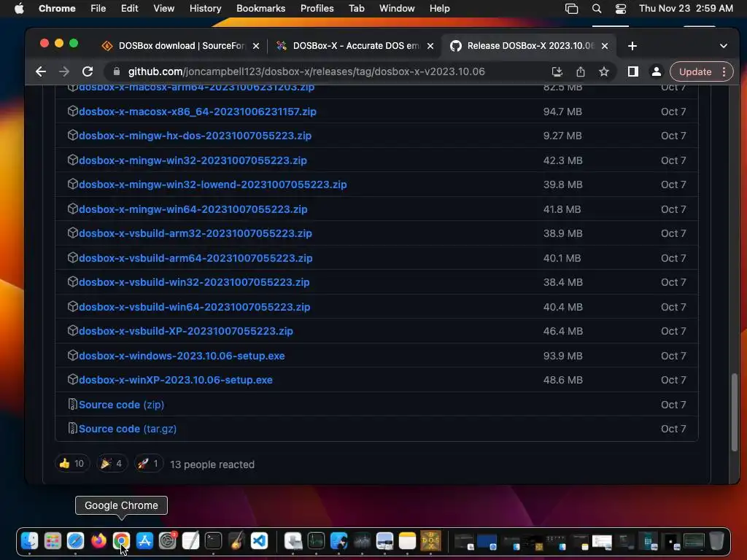This screenshot has height=560, width=747.
Task: Download dosbox-x-mingw-hx-dos zip
Action: (x=195, y=136)
